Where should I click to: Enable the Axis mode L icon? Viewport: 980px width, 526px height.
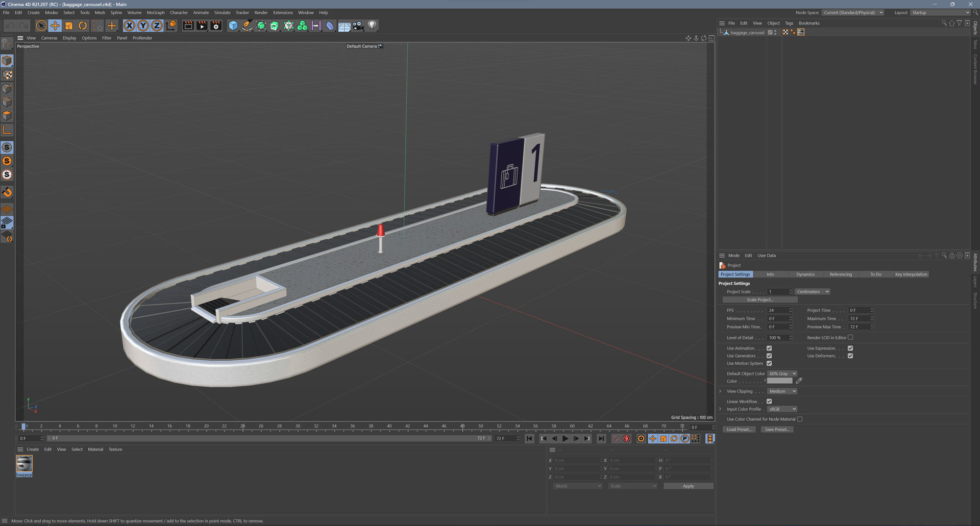[7, 130]
